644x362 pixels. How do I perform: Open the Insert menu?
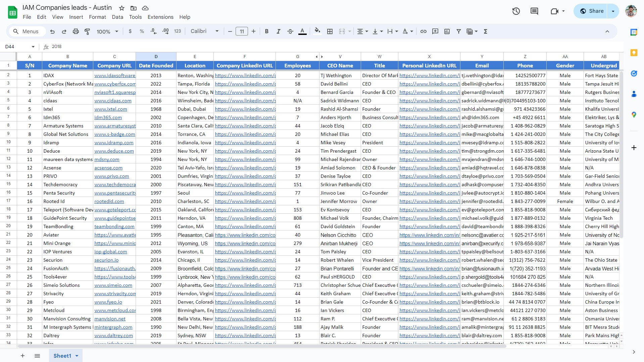click(x=76, y=17)
